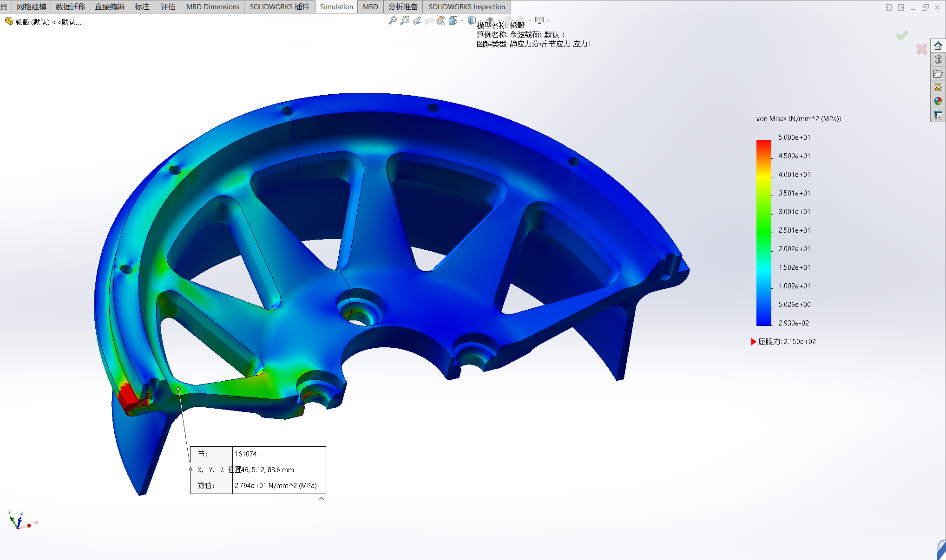Open the SOLIDWORKS Inspection tab
The width and height of the screenshot is (946, 560).
coord(466,7)
